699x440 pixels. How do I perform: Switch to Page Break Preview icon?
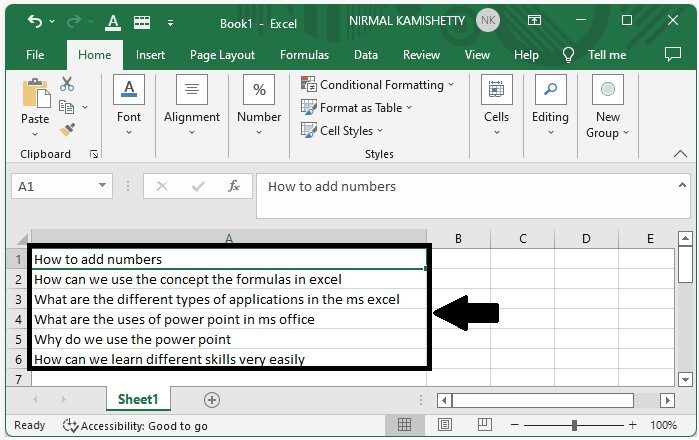point(485,425)
